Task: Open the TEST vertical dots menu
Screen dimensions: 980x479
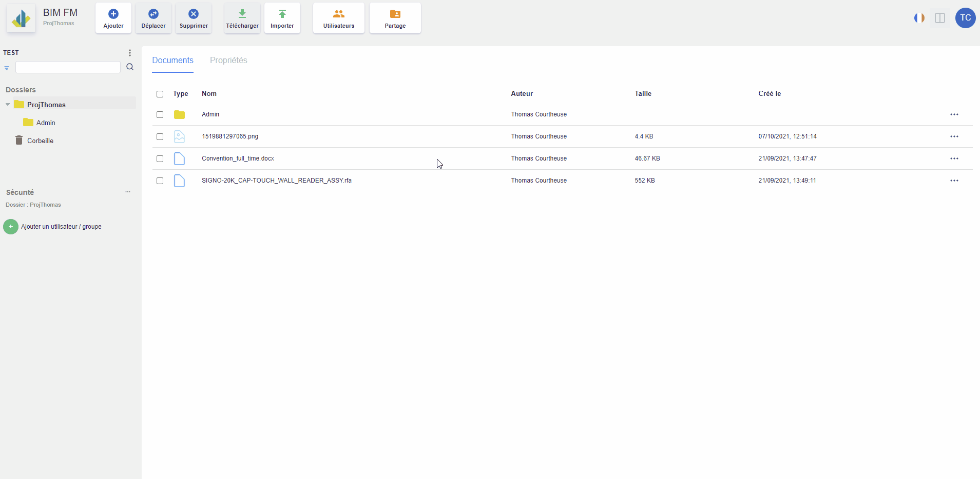Action: tap(130, 53)
